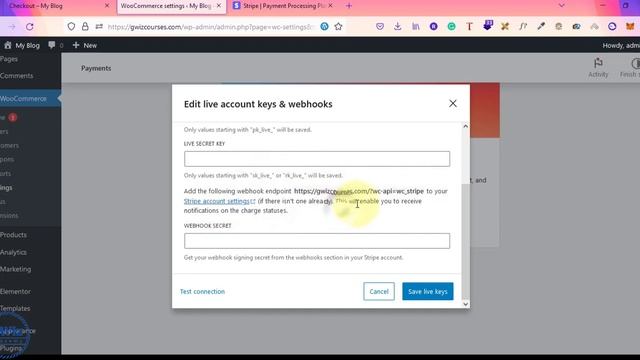Click the orange T extension icon
This screenshot has height=360, width=640.
click(x=469, y=27)
